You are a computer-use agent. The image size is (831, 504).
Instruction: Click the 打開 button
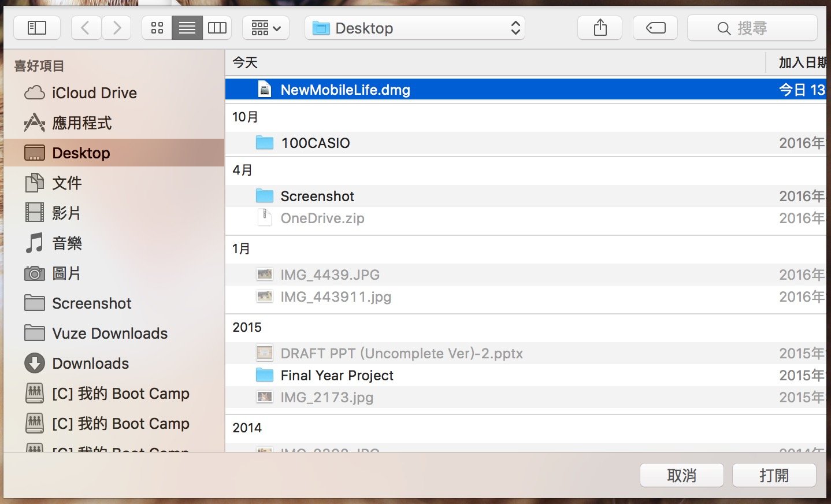(774, 475)
